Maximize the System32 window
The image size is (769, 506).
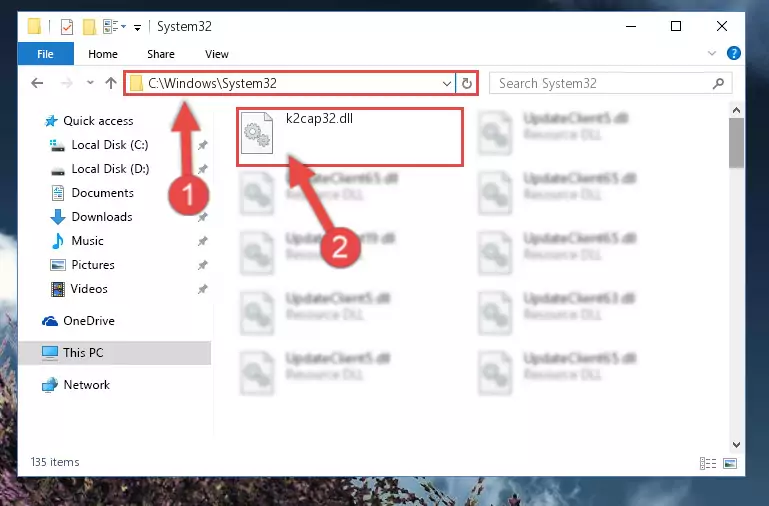click(676, 26)
